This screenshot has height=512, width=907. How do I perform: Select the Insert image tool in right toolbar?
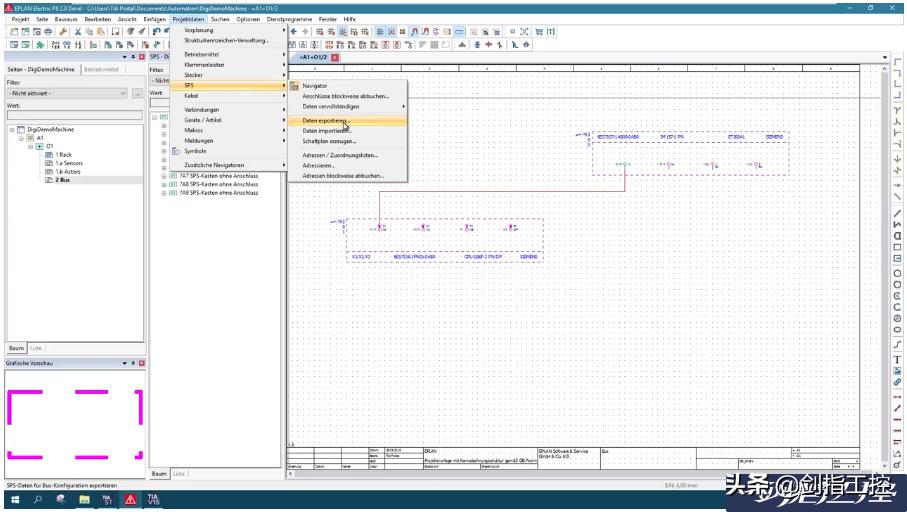click(x=897, y=371)
